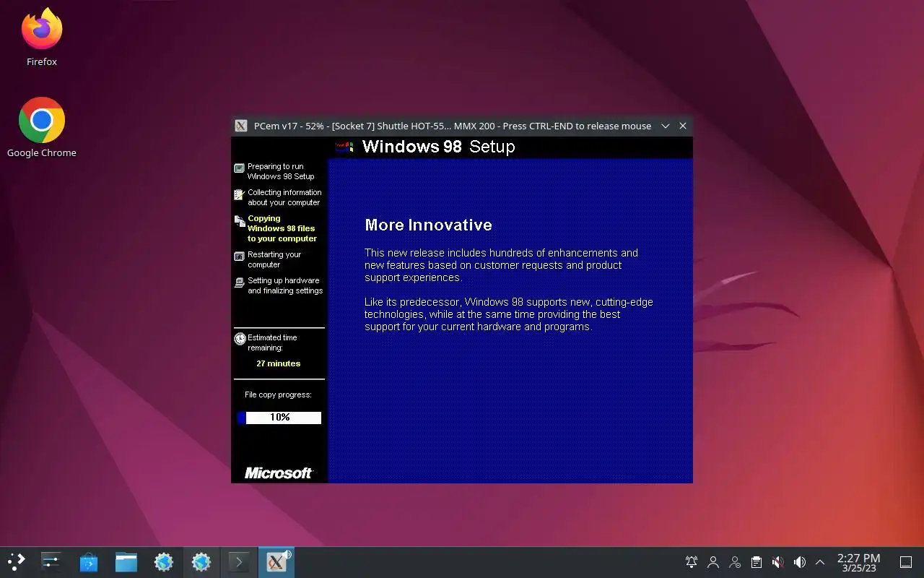Open the Firefox desktop shortcut
This screenshot has width=924, height=578.
tap(42, 38)
